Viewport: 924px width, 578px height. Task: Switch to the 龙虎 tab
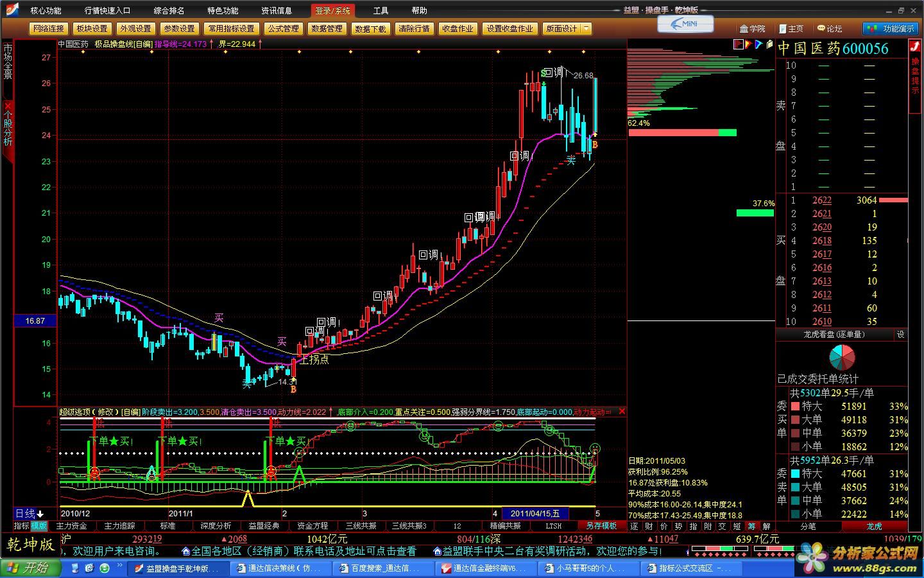[874, 527]
